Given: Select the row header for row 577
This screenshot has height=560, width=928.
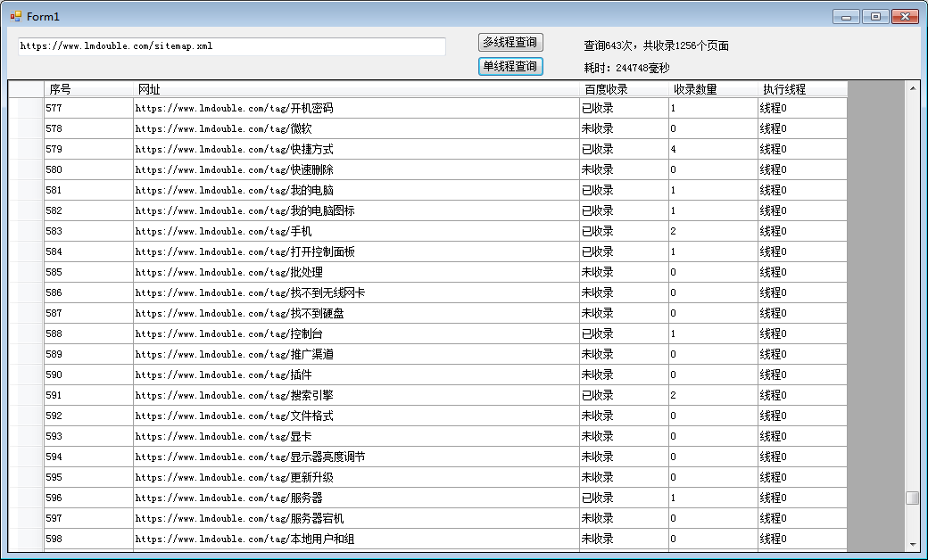Looking at the screenshot, I should click(x=26, y=108).
